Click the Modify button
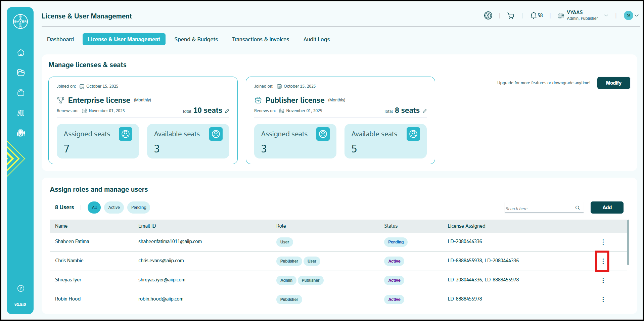 613,83
